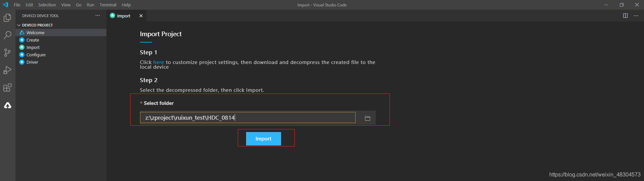Open the DevEco Device Tool view
Viewport: 644px width, 181px height.
point(7,105)
